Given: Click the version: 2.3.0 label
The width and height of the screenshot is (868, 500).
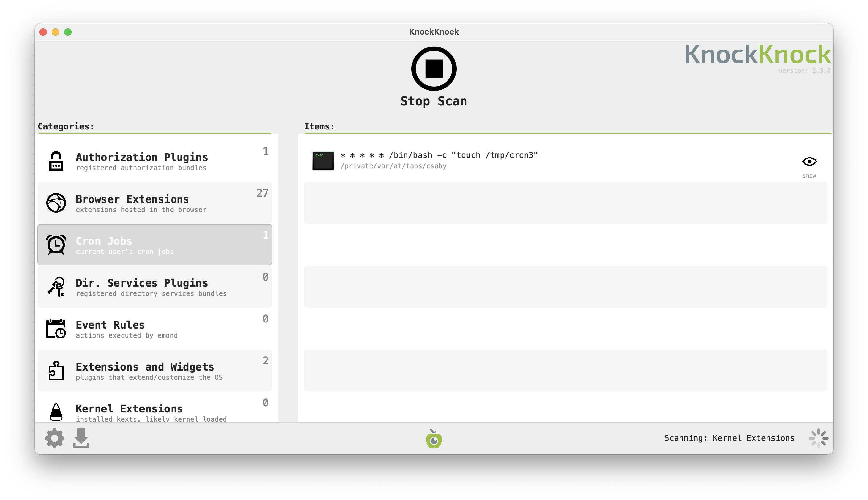Looking at the screenshot, I should click(x=804, y=71).
